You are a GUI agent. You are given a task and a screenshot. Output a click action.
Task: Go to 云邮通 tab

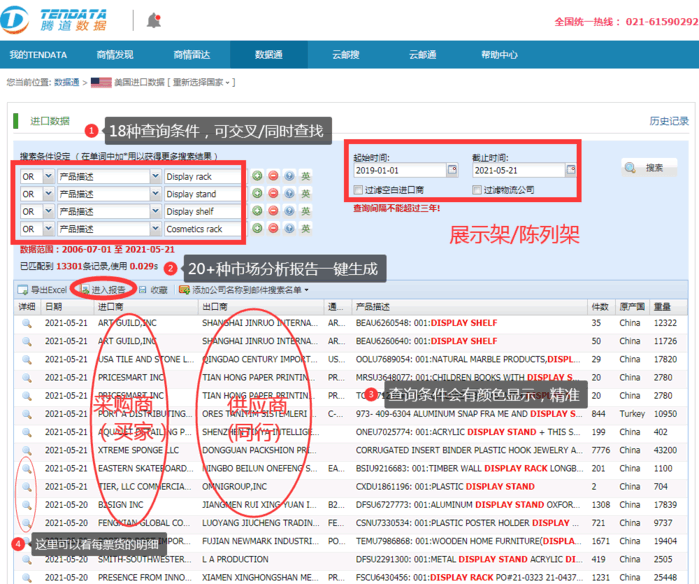tap(422, 55)
